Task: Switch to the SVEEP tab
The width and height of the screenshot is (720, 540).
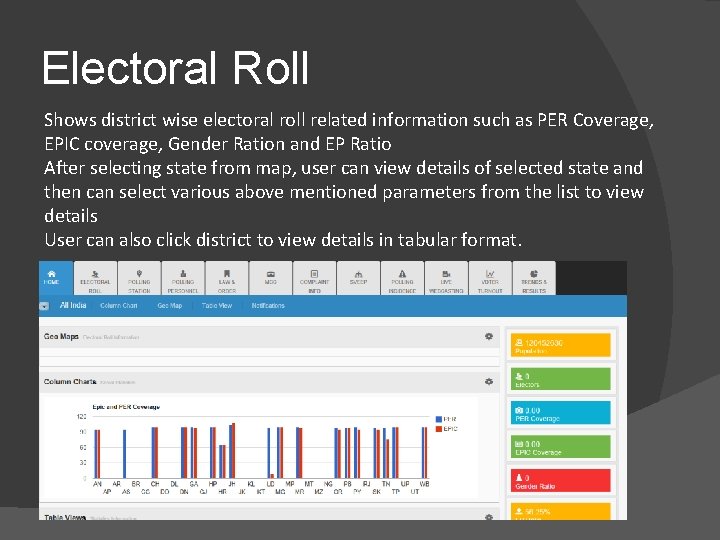Action: tap(358, 278)
